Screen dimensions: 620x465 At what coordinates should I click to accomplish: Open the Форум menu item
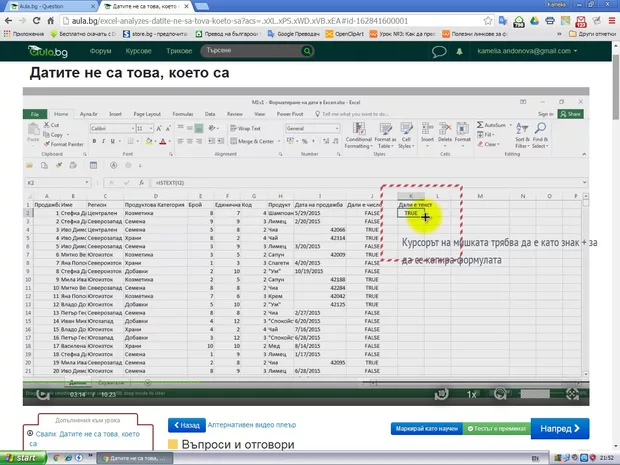coord(100,49)
